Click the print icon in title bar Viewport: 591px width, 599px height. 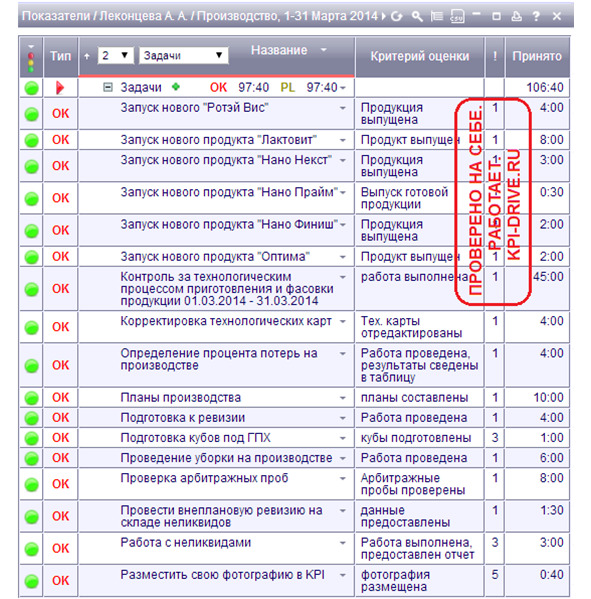[517, 16]
